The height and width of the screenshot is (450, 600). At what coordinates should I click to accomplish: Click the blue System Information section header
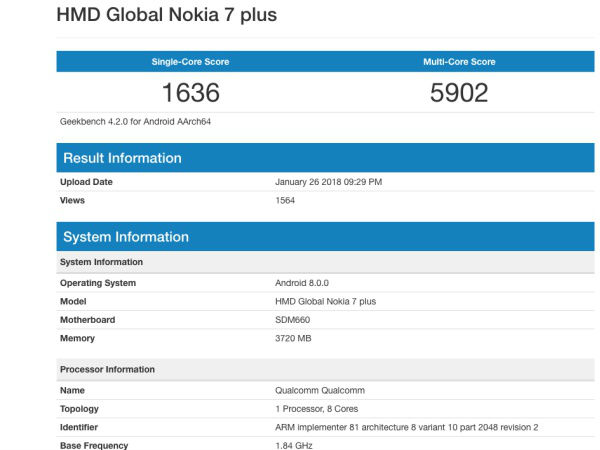[x=325, y=236]
